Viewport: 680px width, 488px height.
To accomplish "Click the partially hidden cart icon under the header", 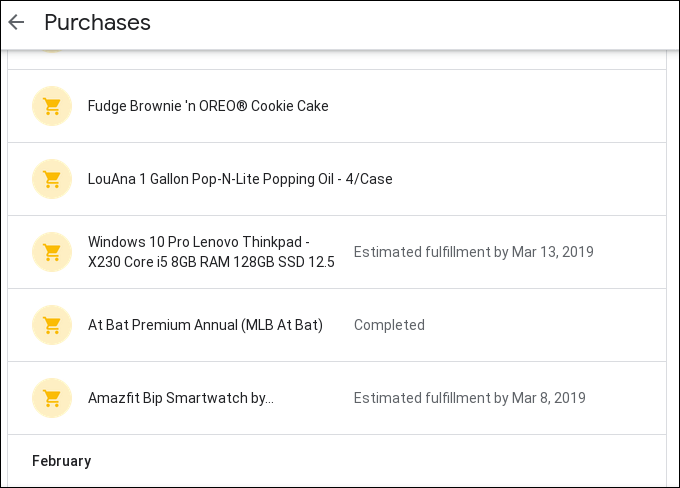I will pos(52,51).
